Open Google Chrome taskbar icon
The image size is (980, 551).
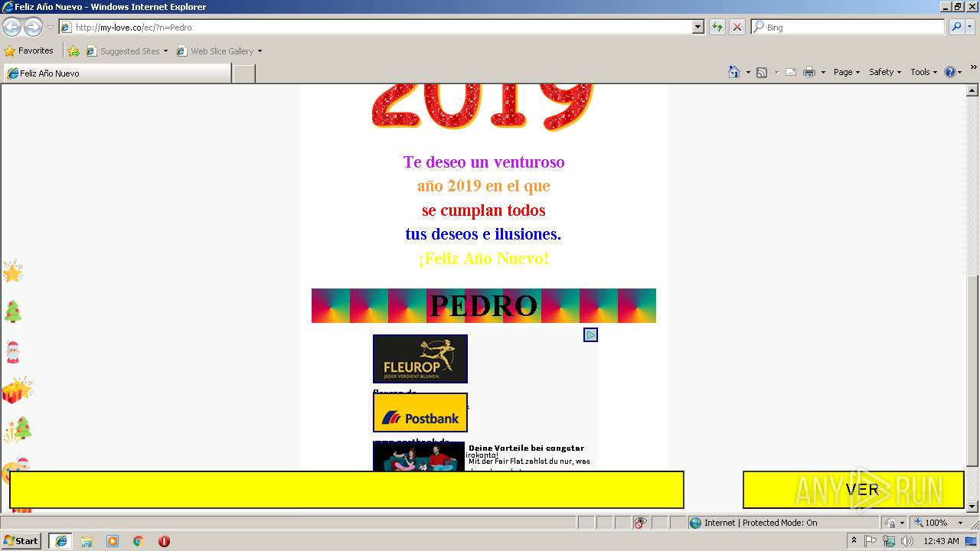point(139,541)
